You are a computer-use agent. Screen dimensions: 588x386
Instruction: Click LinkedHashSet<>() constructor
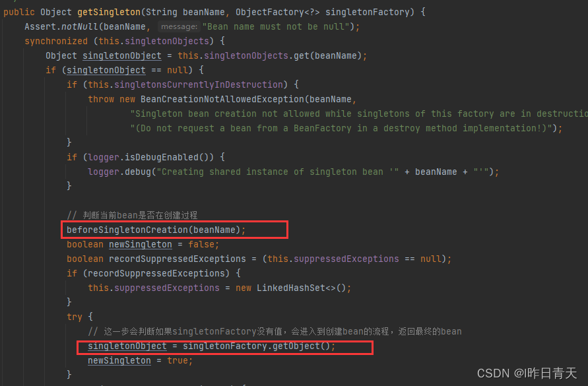(x=301, y=288)
